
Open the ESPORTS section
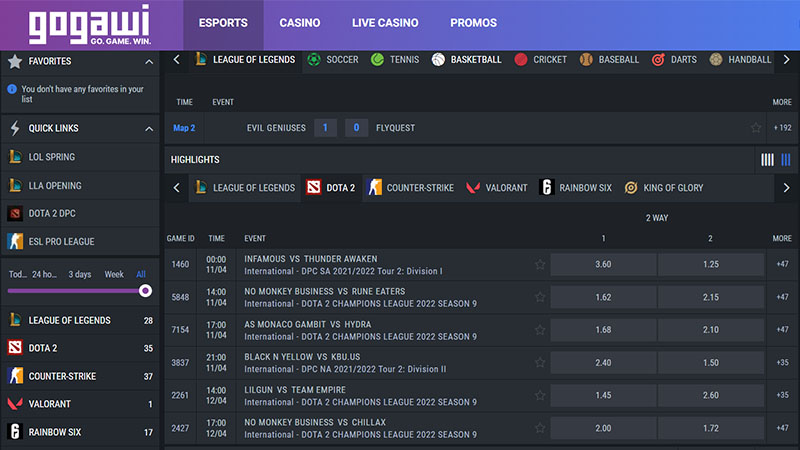[x=223, y=23]
